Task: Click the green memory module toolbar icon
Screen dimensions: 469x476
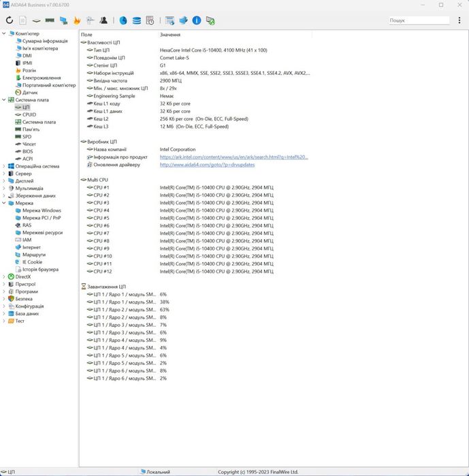Action: coord(50,20)
